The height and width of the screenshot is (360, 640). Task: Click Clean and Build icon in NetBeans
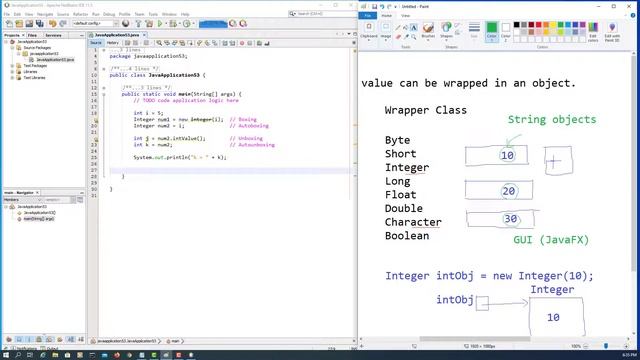149,24
